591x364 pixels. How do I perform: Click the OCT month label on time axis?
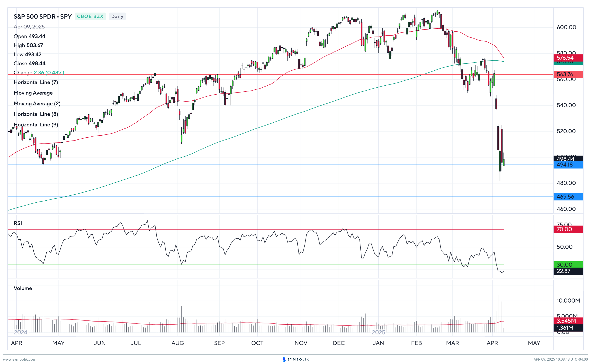(x=257, y=343)
